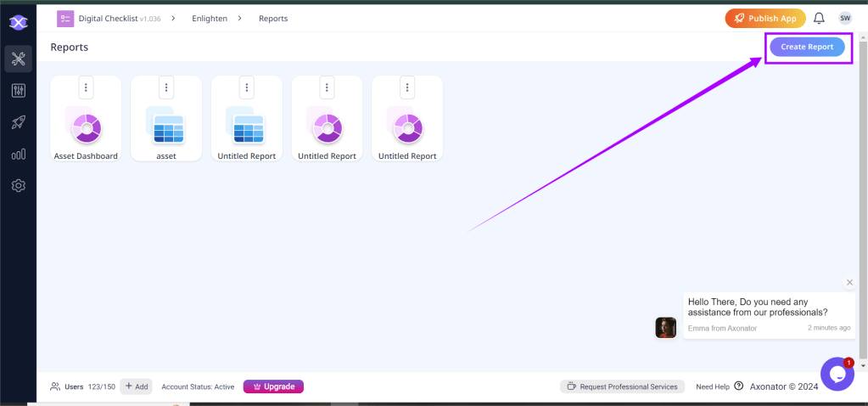The width and height of the screenshot is (868, 406).
Task: Open the bar chart analytics sidebar icon
Action: tap(18, 155)
